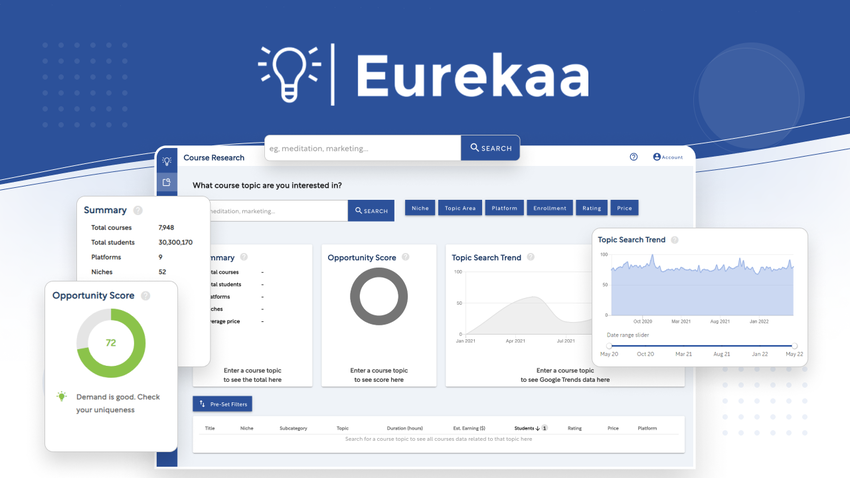850x478 pixels.
Task: Click the Total students value 30,300,170
Action: (x=175, y=242)
